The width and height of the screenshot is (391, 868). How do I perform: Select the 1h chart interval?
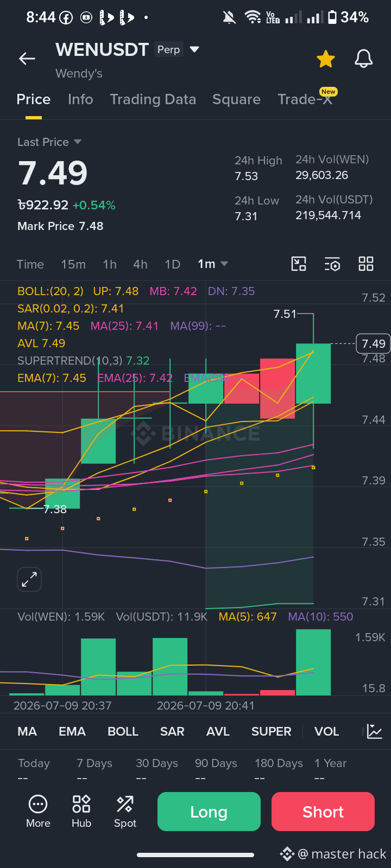110,264
